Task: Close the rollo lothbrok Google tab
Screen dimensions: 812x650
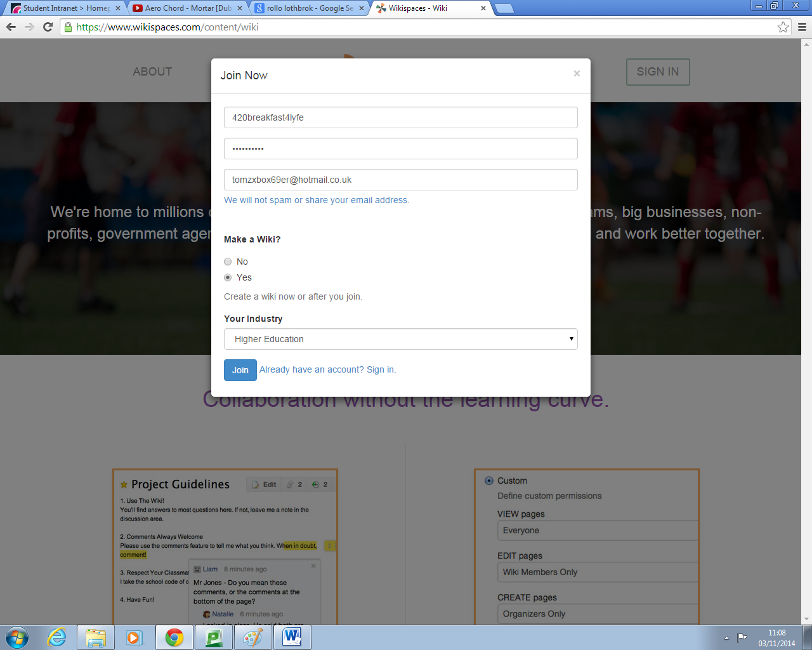Action: coord(362,8)
